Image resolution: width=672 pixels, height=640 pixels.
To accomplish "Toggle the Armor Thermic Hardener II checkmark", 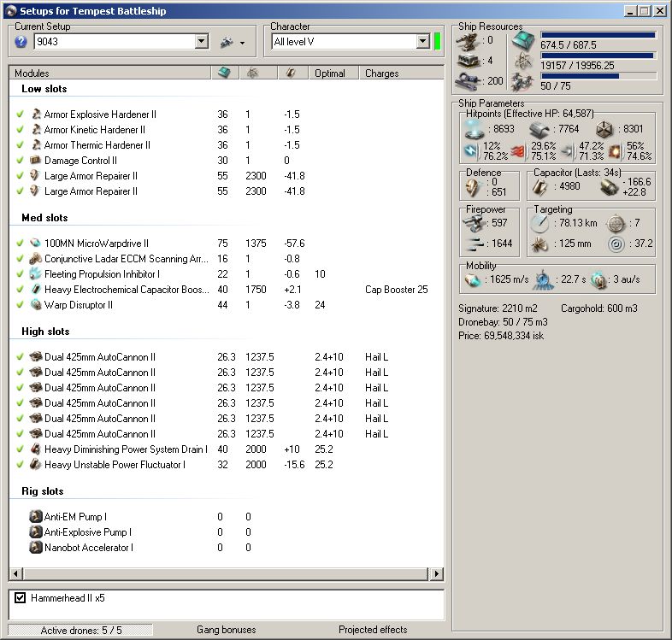I will pos(20,145).
